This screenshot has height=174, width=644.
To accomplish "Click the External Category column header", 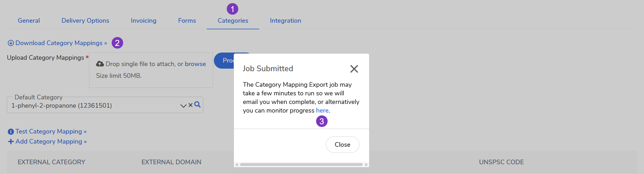I will coord(52,162).
